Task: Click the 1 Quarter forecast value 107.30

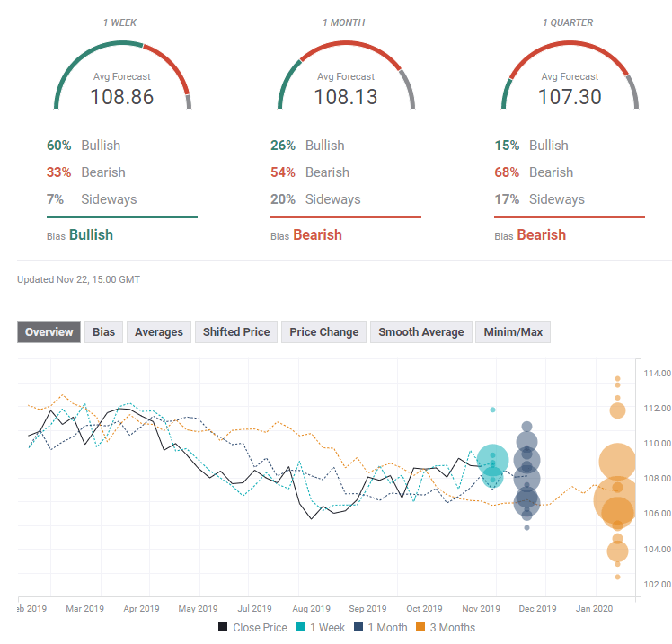Action: 570,96
